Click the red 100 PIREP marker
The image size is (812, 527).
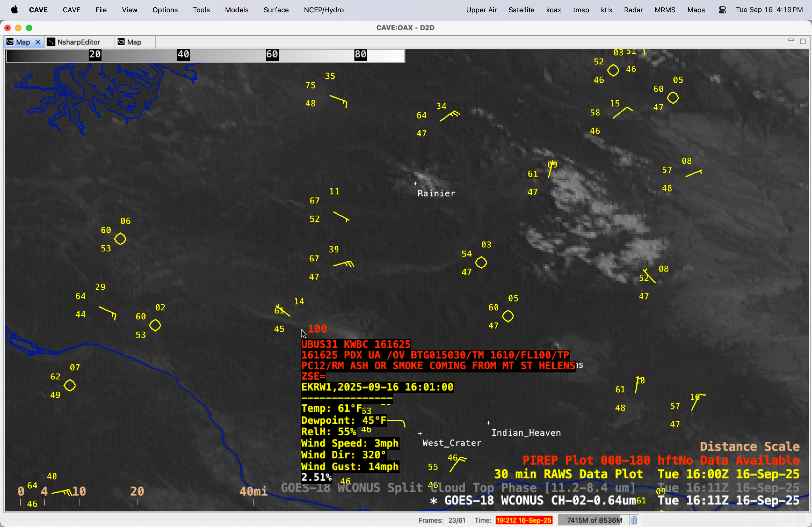[x=317, y=329]
